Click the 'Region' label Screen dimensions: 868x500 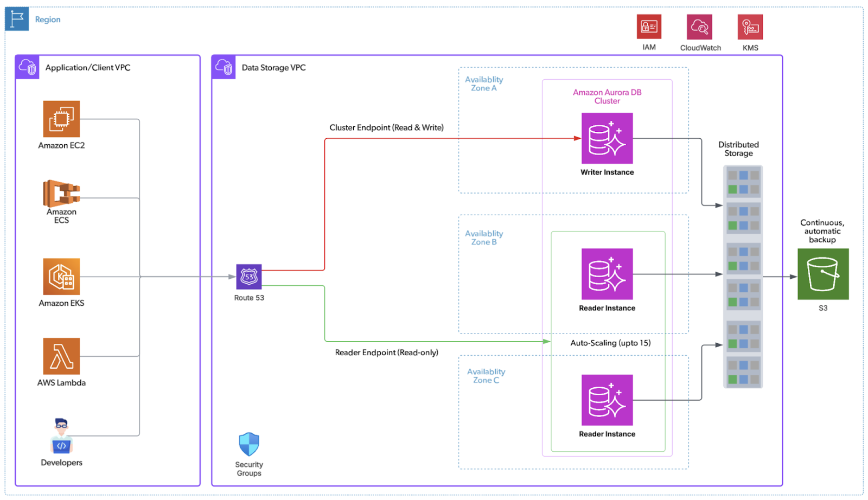pos(48,20)
